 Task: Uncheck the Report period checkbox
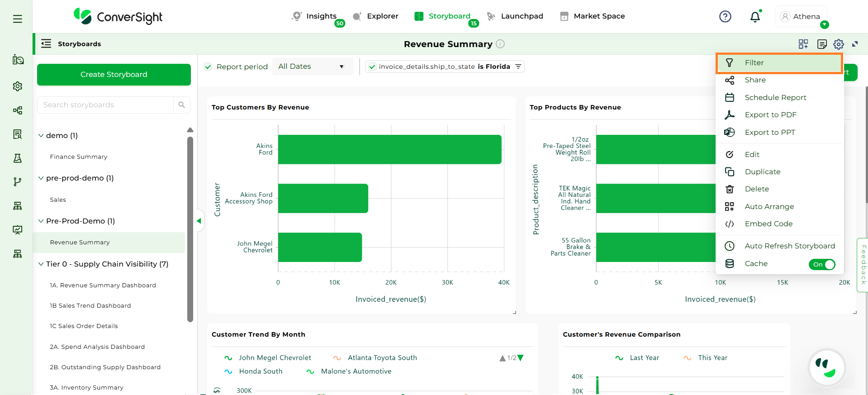coord(208,67)
